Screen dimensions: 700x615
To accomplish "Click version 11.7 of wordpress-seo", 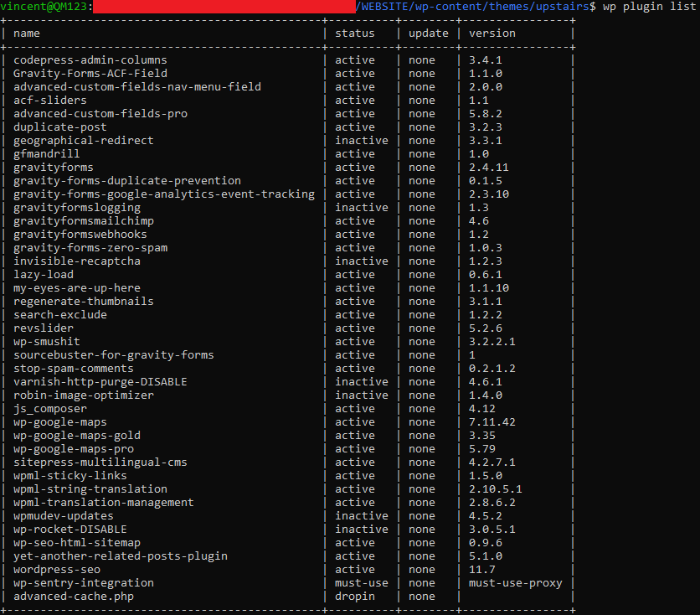I will coord(482,570).
